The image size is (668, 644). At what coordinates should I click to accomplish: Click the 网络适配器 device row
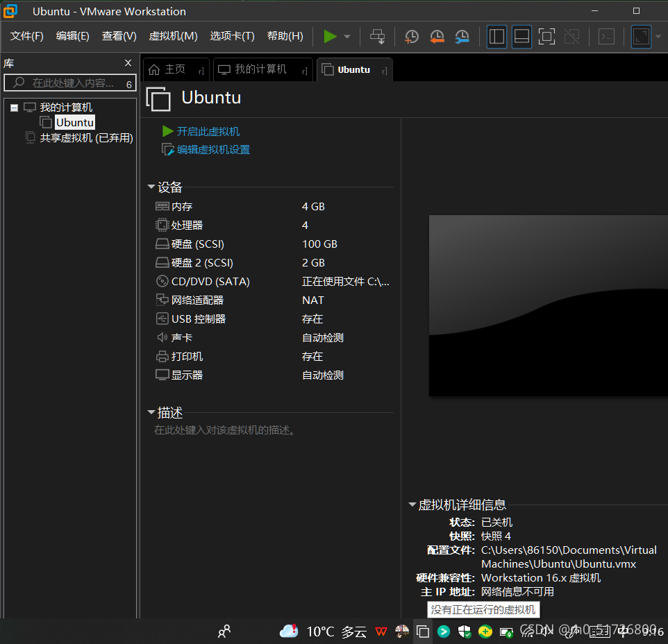pos(273,300)
